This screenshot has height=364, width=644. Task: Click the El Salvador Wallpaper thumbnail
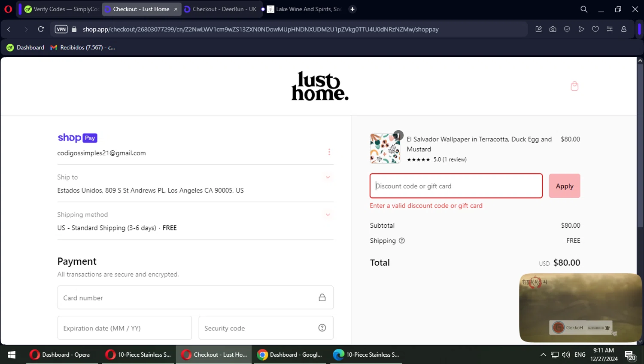pyautogui.click(x=385, y=149)
